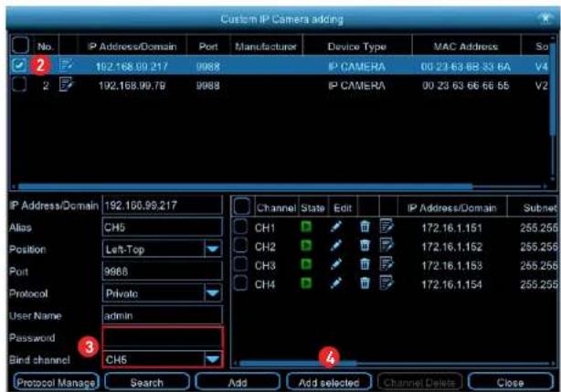Viewport: 561px width, 392px height.
Task: Edit CH3 with the pencil icon
Action: [x=335, y=264]
